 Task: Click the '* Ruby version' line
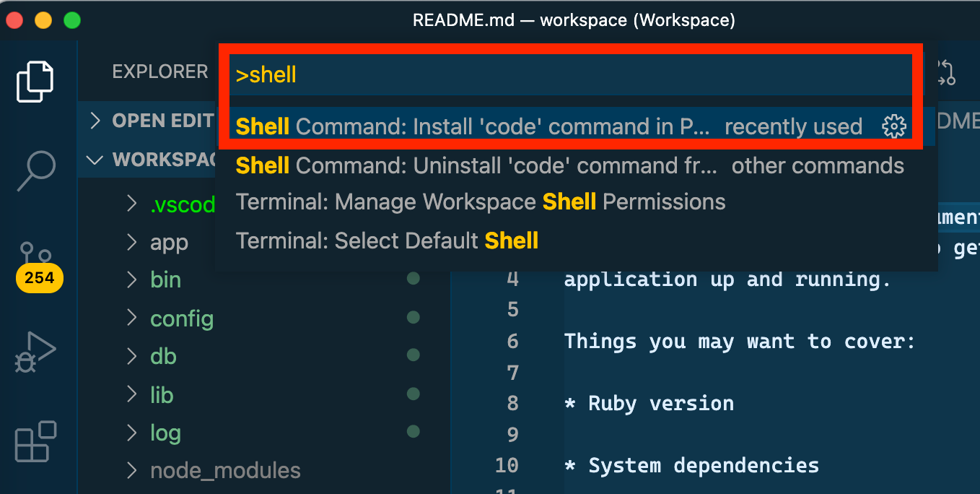(649, 403)
